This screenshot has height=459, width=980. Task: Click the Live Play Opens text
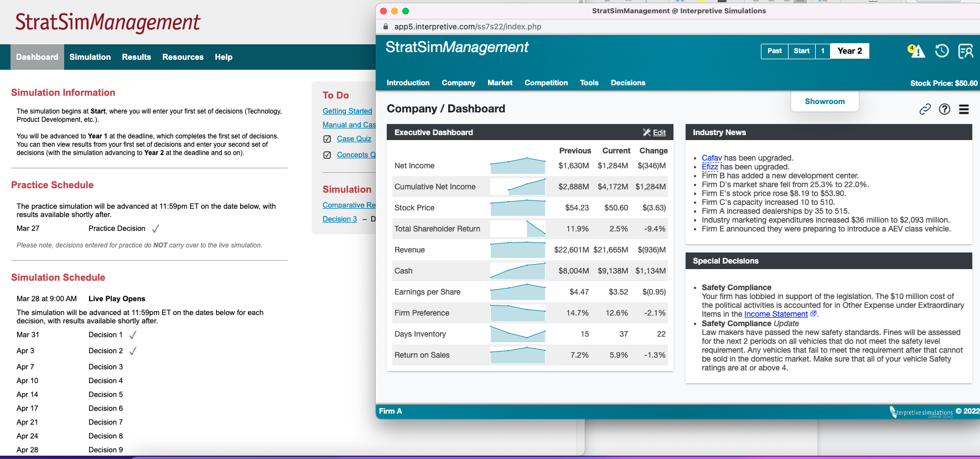tap(117, 298)
